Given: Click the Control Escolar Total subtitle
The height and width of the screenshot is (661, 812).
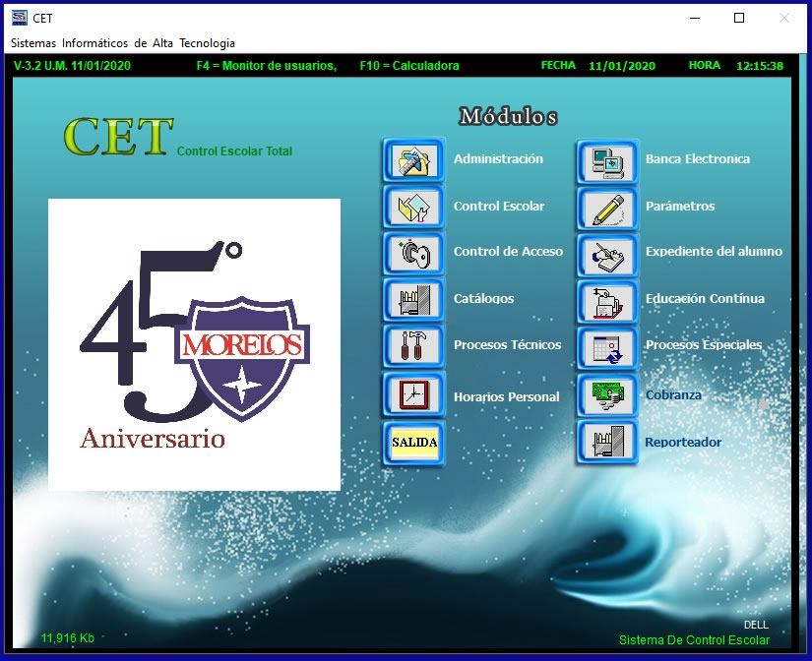Looking at the screenshot, I should pos(234,151).
